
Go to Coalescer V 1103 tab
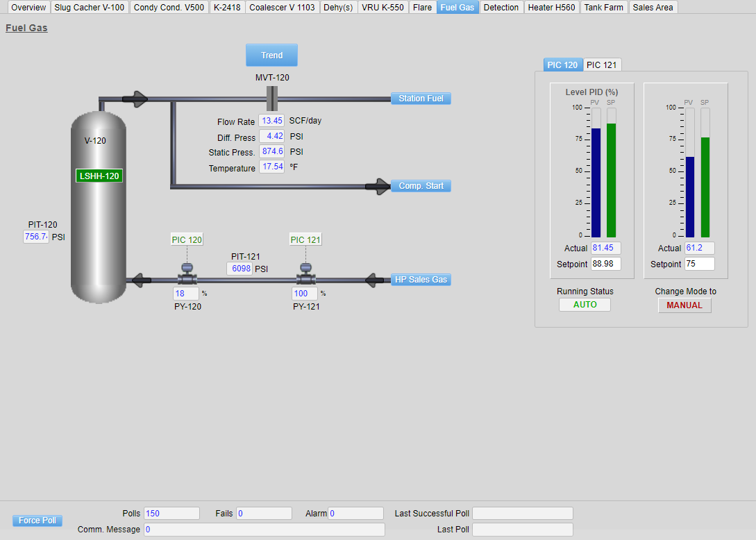pos(282,7)
